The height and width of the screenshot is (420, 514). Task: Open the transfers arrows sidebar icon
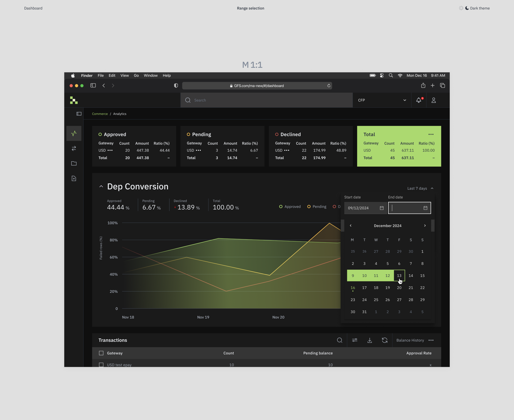(x=74, y=148)
